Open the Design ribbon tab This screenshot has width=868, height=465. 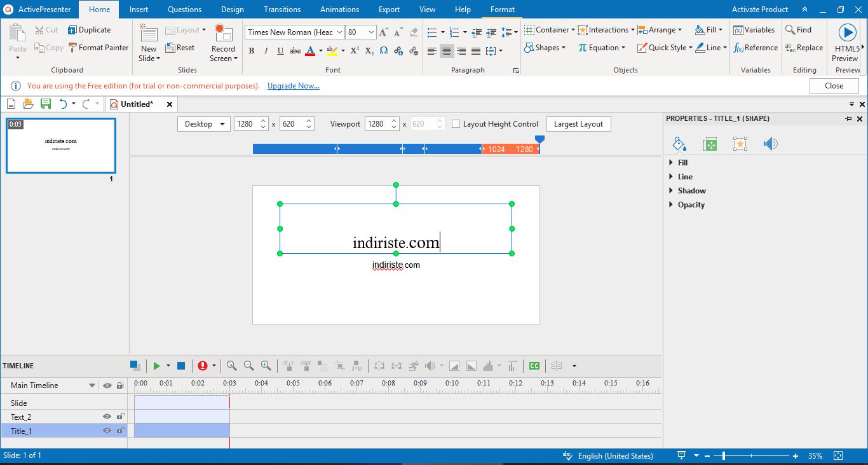tap(232, 10)
